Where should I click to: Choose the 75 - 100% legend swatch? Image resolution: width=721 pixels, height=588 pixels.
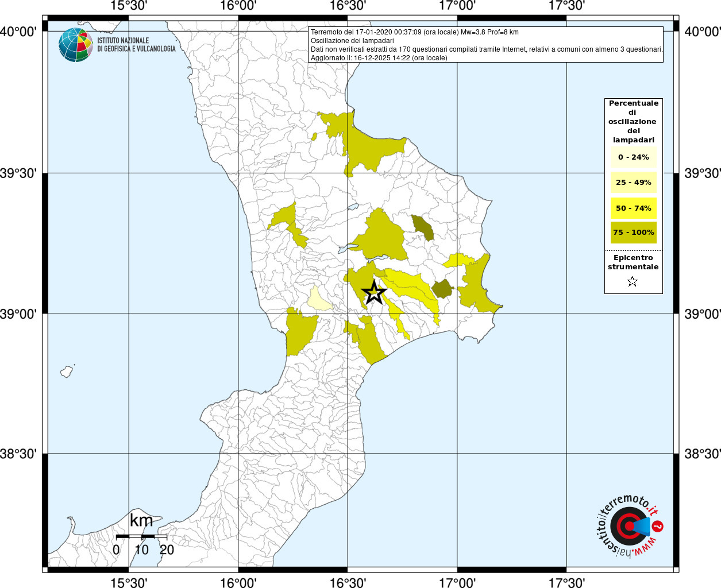pos(633,233)
